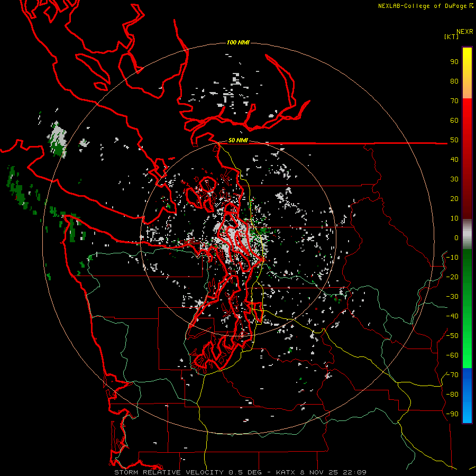Viewport: 476px width, 476px height.
Task: Click the 50 NMI range ring label
Action: [238, 140]
